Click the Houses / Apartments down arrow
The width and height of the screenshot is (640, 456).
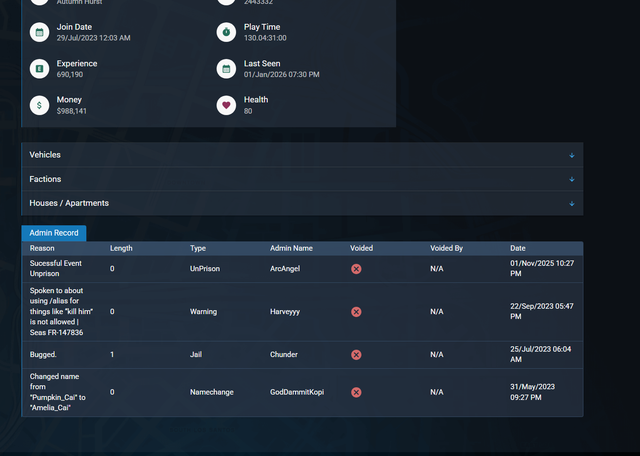[x=572, y=204]
